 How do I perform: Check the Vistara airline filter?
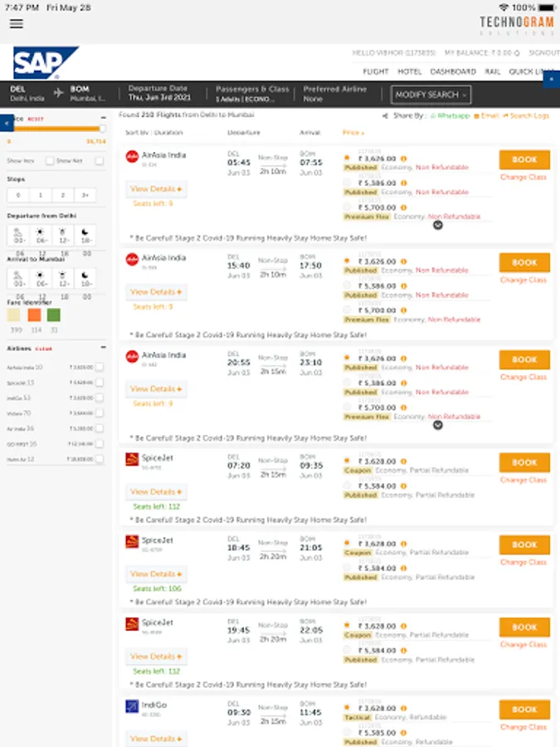(x=99, y=413)
